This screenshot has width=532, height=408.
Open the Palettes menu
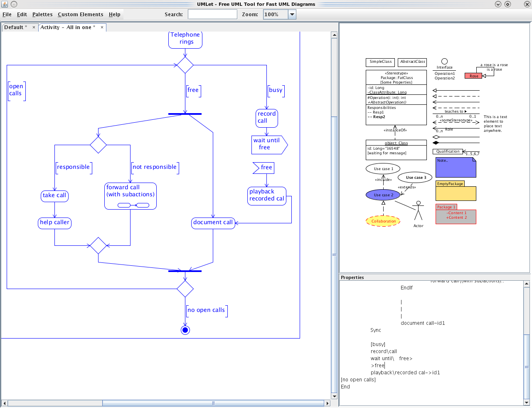[42, 14]
